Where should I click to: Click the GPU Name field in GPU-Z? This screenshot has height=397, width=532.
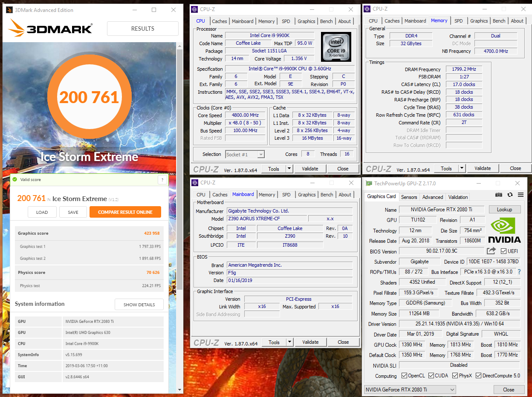pos(442,210)
